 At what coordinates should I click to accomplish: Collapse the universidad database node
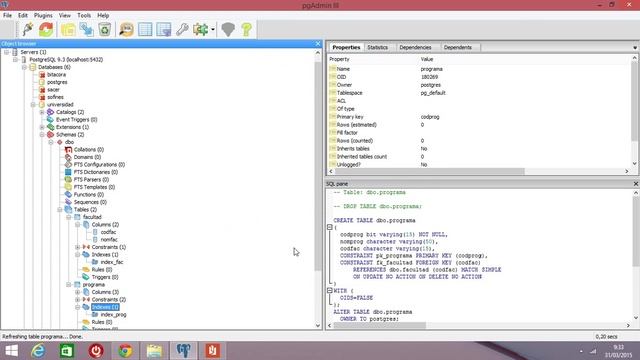click(33, 104)
